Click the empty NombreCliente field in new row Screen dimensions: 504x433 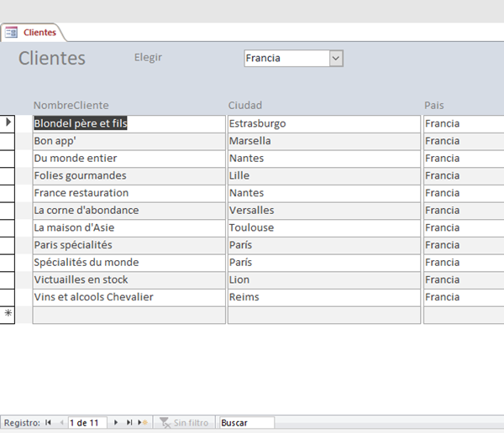click(x=129, y=315)
